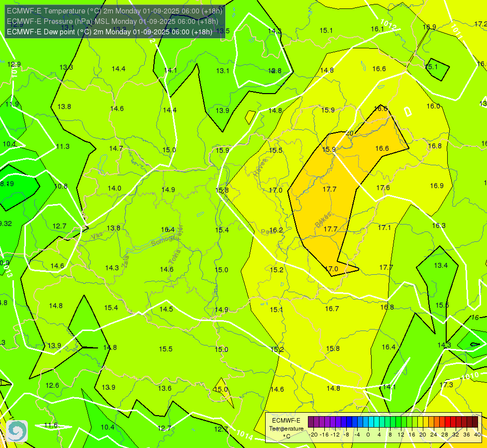Select the ECMWF-E Dew point 2m layer title
The height and width of the screenshot is (448, 487).
pyautogui.click(x=109, y=32)
